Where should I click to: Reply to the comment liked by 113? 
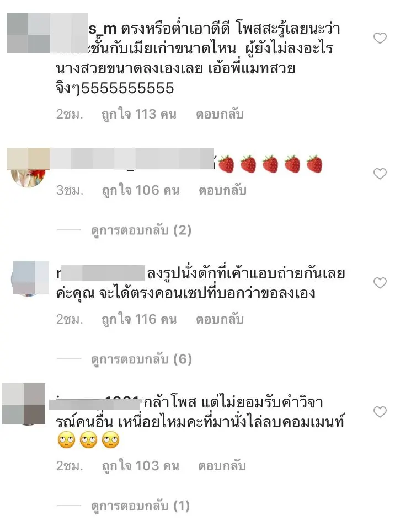220,114
